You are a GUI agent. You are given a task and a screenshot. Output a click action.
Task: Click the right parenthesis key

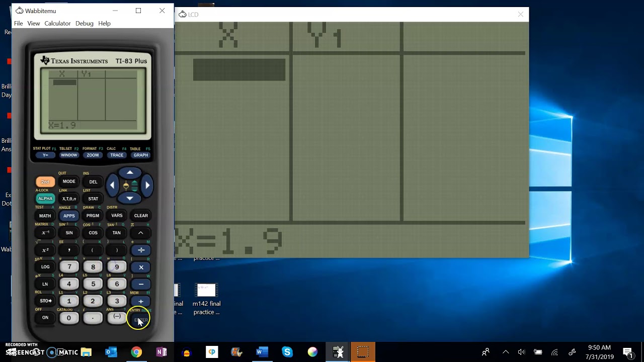pyautogui.click(x=117, y=250)
